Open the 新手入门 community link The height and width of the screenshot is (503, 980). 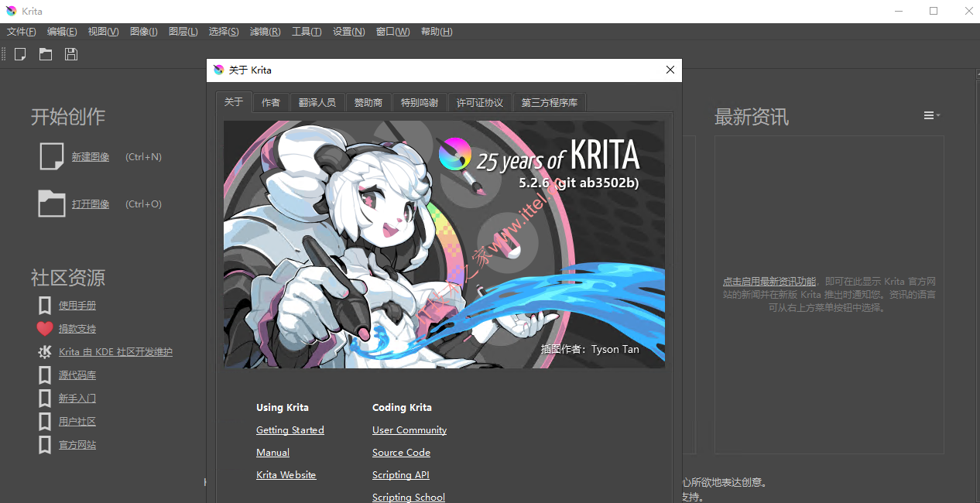pyautogui.click(x=77, y=399)
